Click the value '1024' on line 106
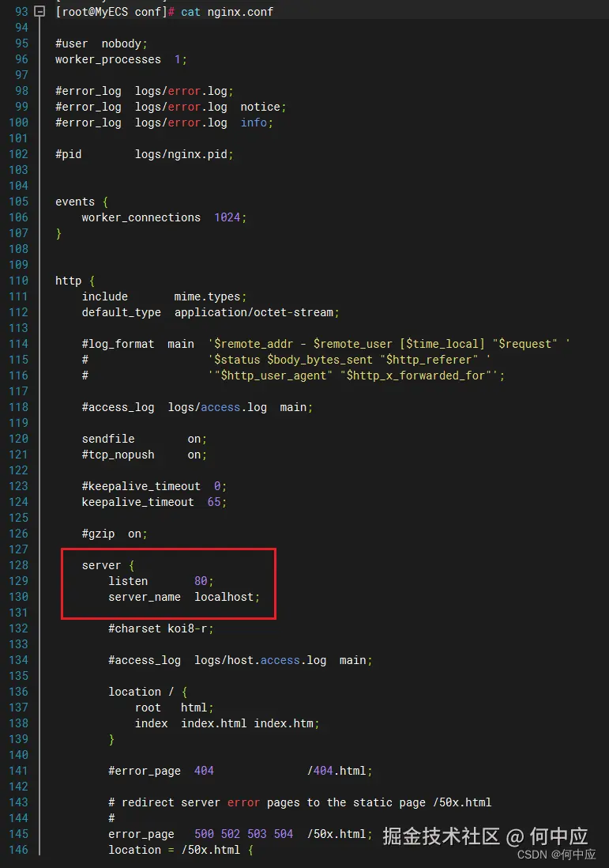 tap(227, 217)
